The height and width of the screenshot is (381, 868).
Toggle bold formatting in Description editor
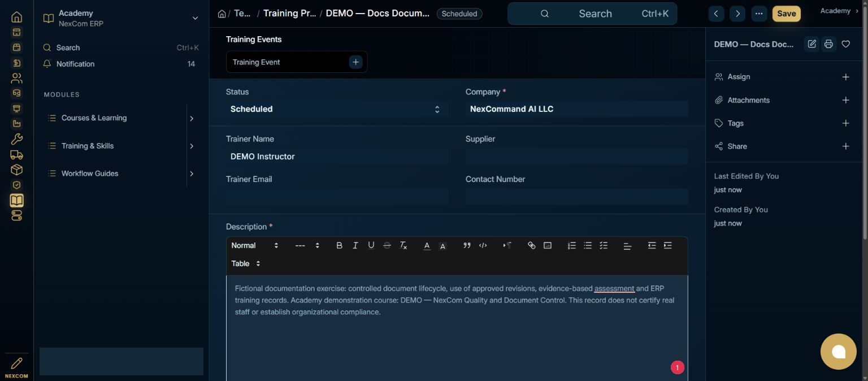tap(339, 245)
